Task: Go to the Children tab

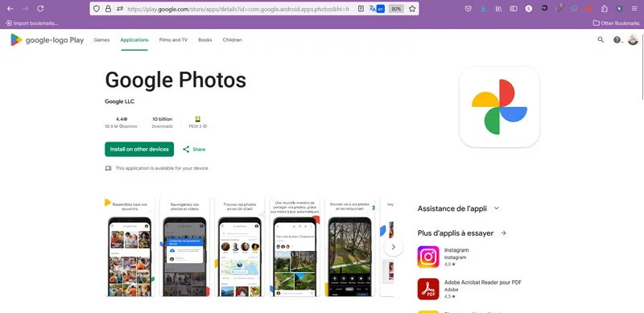Action: point(232,40)
